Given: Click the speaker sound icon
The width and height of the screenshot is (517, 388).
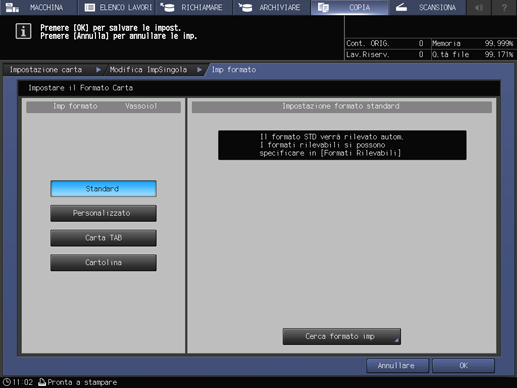Looking at the screenshot, I should coord(479,7).
